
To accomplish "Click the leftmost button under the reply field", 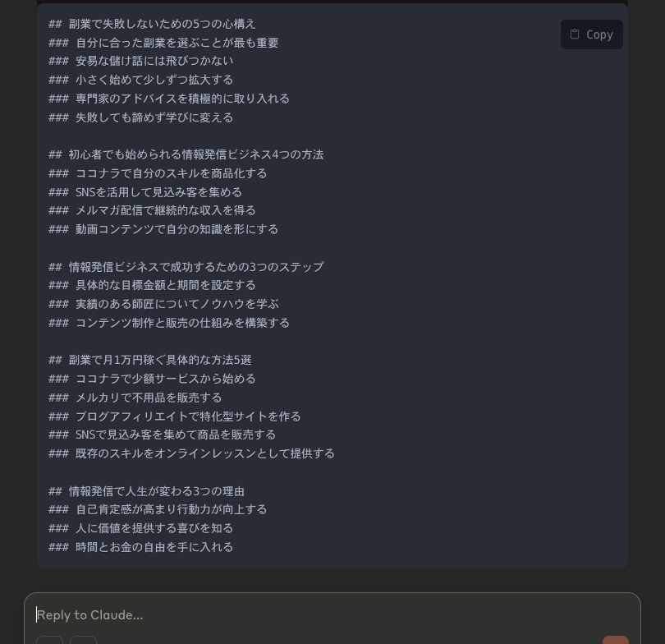I will click(49, 641).
